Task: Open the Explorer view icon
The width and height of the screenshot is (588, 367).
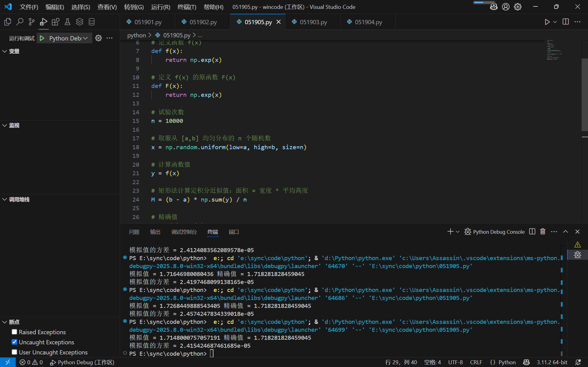Action: click(x=8, y=22)
